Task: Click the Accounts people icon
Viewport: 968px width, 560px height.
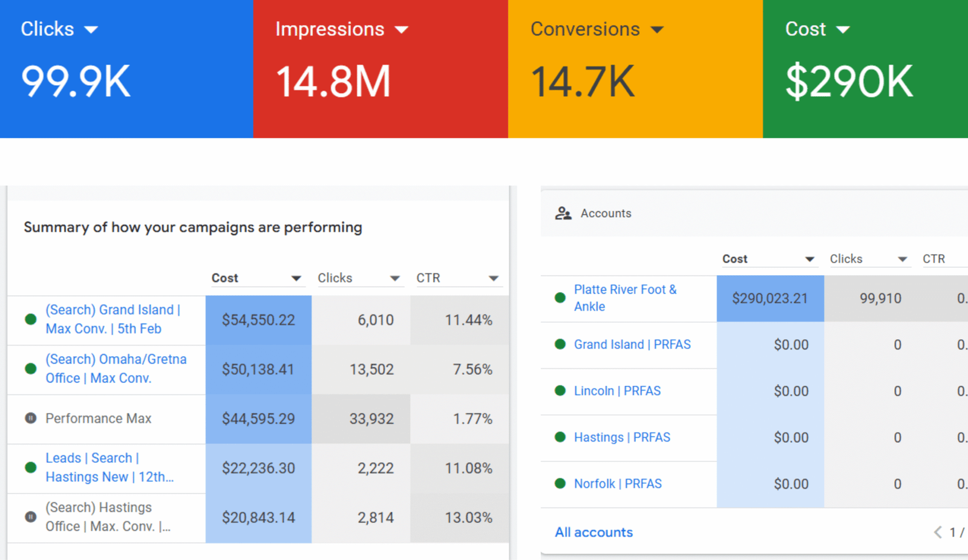Action: 563,213
